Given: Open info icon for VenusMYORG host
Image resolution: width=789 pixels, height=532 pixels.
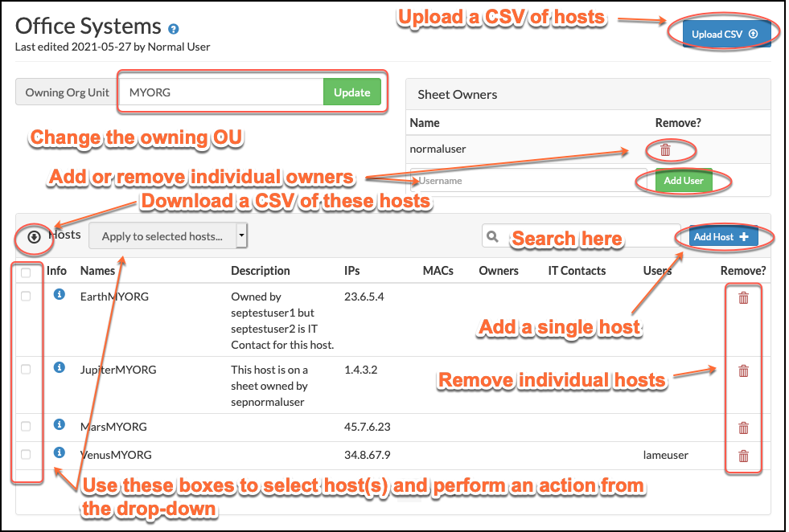Looking at the screenshot, I should 60,452.
